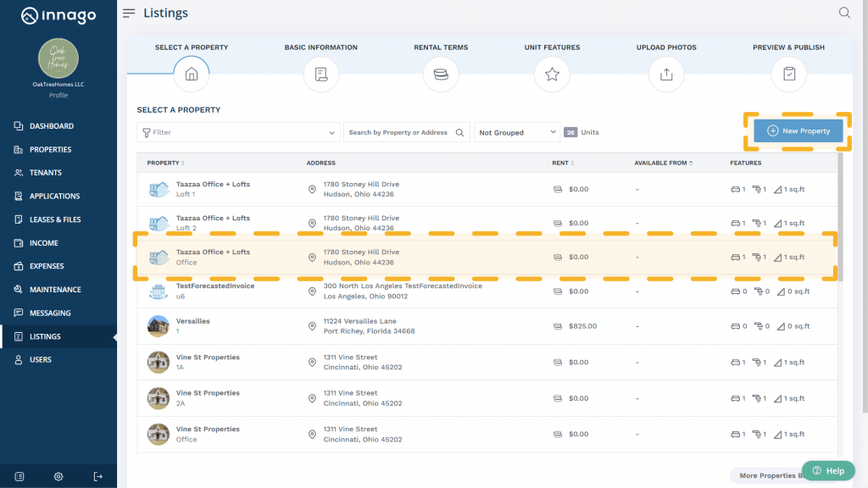
Task: Open the Basic Information step icon
Action: [320, 75]
